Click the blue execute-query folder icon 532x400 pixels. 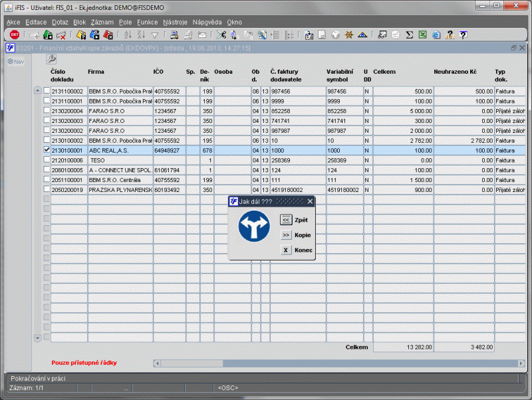pyautogui.click(x=94, y=35)
